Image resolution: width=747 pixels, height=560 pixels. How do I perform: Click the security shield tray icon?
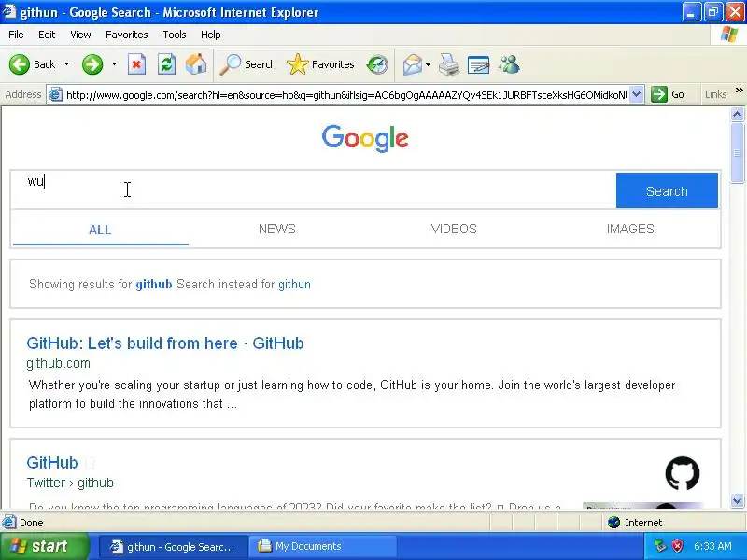[677, 546]
